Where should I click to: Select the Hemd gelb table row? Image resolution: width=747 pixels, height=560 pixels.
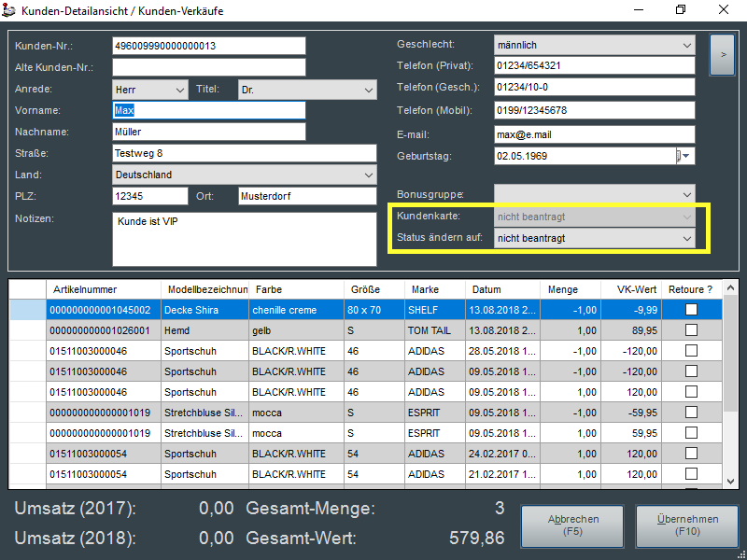(x=280, y=329)
